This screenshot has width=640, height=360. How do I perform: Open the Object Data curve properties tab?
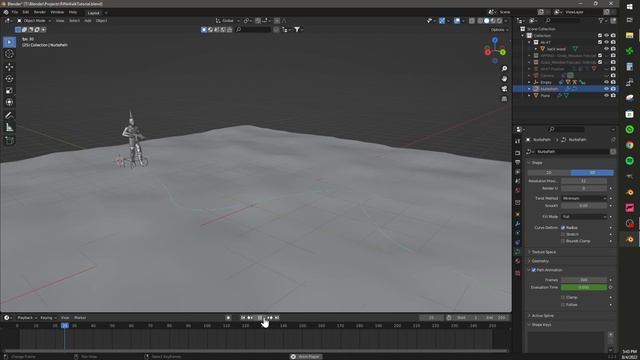pos(518,252)
